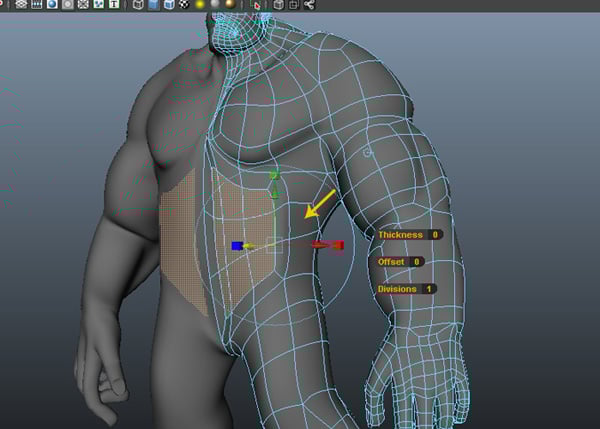The height and width of the screenshot is (429, 600).
Task: Click the blue sphere icon
Action: tap(52, 5)
